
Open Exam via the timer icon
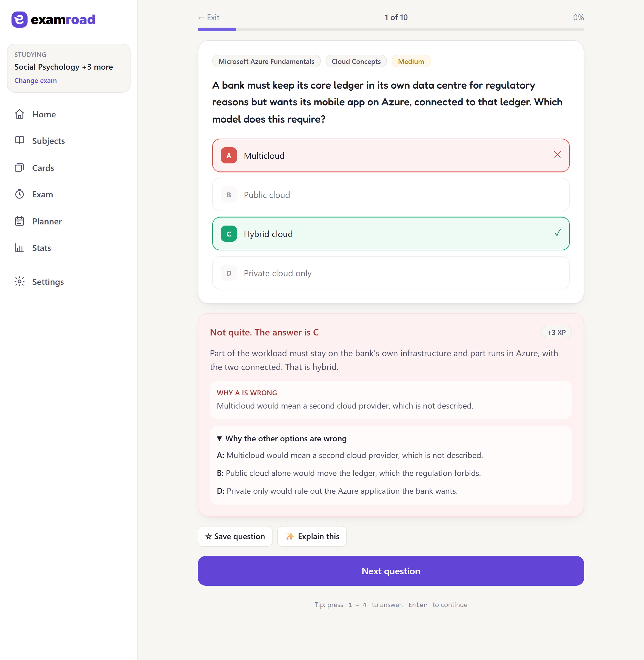(20, 194)
